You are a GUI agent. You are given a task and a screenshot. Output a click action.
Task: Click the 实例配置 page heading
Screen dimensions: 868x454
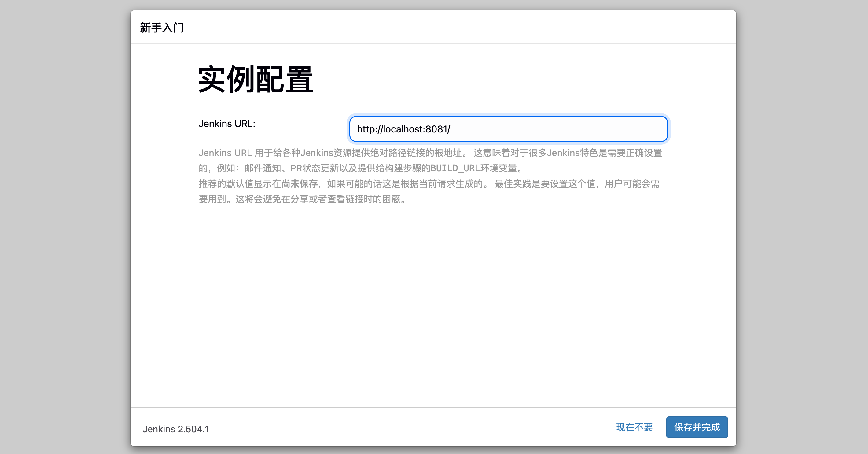point(256,80)
